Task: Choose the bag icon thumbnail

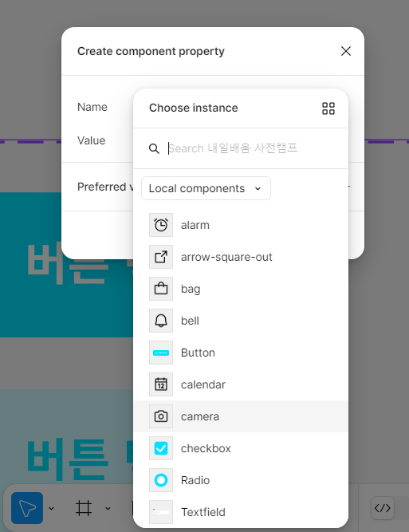Action: click(x=161, y=289)
